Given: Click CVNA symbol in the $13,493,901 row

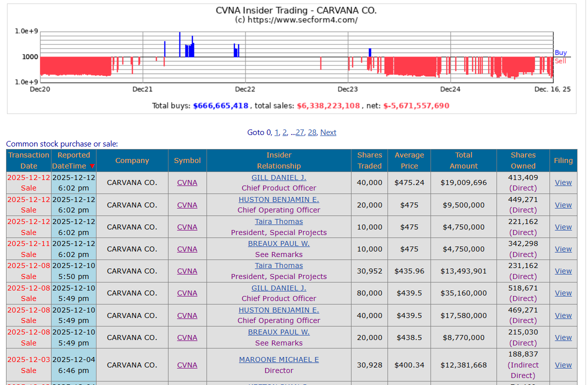Looking at the screenshot, I should (187, 271).
